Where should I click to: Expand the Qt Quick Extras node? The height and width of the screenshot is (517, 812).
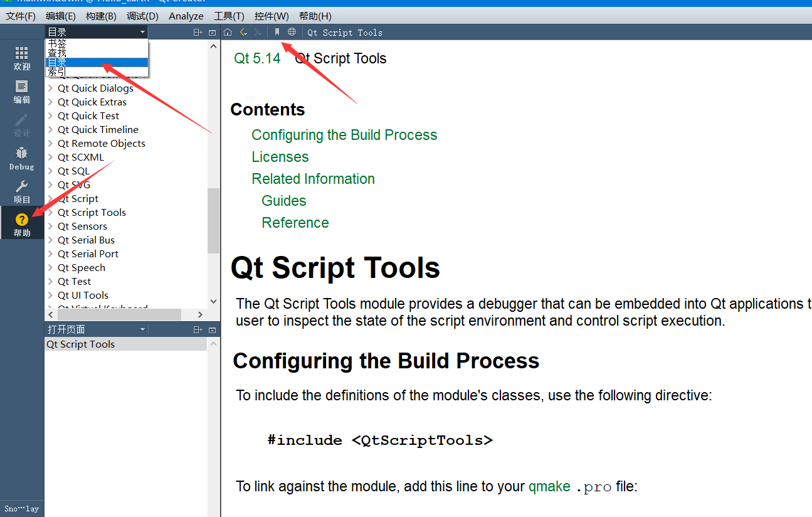[x=51, y=102]
